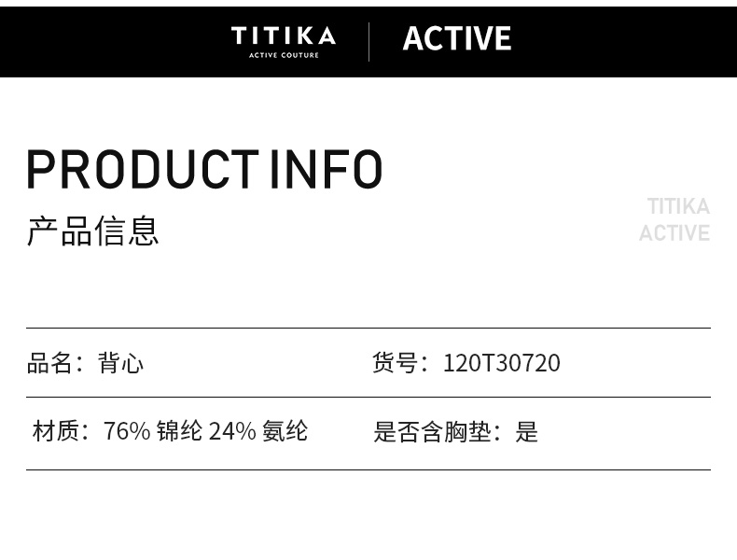The width and height of the screenshot is (737, 560).
Task: Click the horizontal line above 品名 row
Action: 368,329
